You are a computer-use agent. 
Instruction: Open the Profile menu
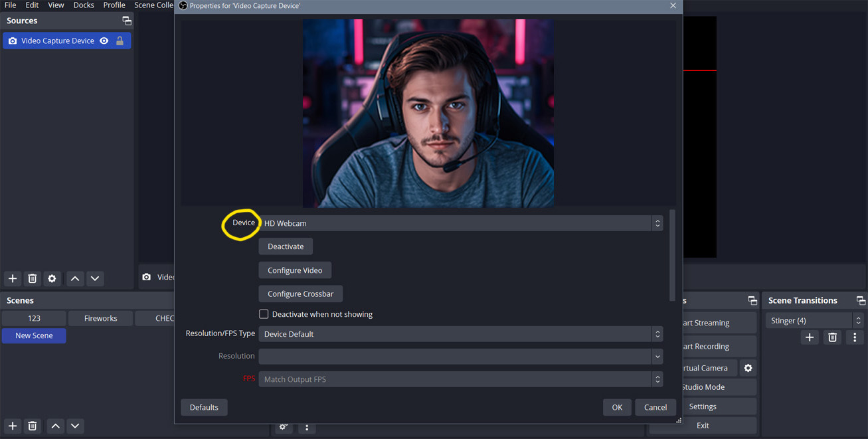(x=114, y=5)
